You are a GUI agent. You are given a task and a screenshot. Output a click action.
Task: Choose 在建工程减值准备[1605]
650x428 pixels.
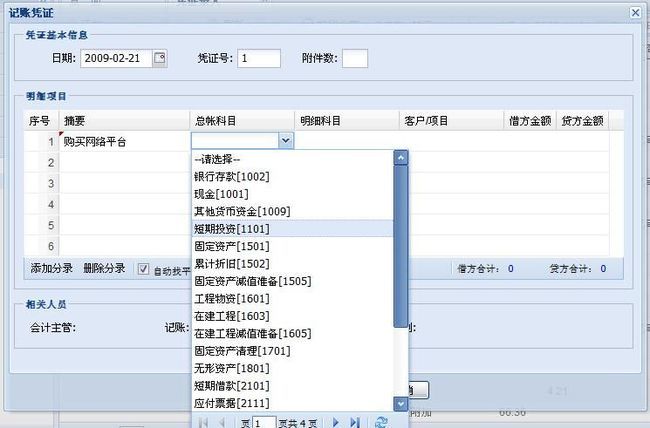(x=292, y=333)
